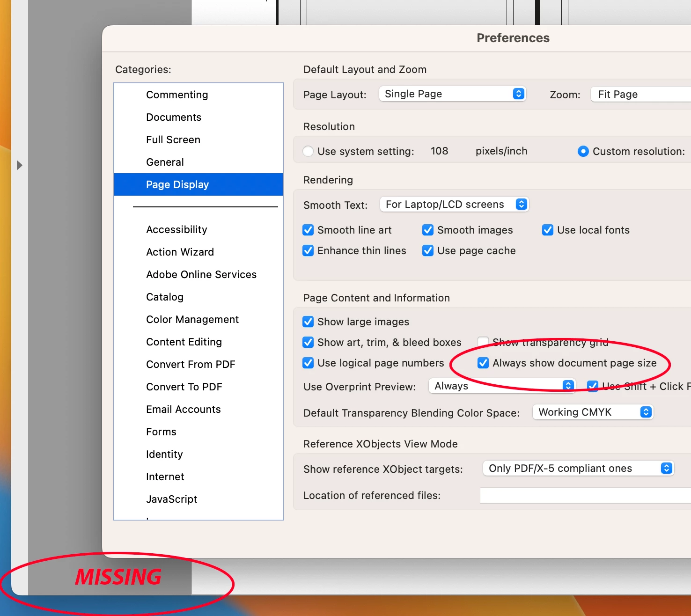The height and width of the screenshot is (616, 691).
Task: Open the Page Layout dropdown
Action: click(x=452, y=94)
